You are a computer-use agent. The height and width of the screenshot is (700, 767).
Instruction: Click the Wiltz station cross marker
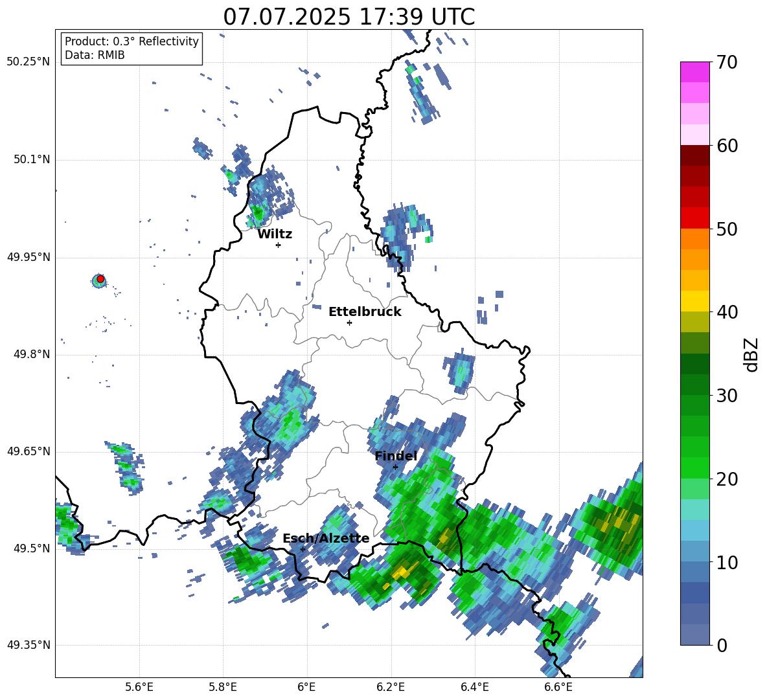click(279, 245)
